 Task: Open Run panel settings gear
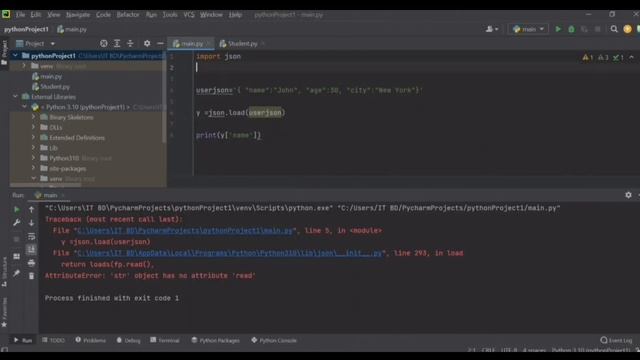pyautogui.click(x=628, y=195)
